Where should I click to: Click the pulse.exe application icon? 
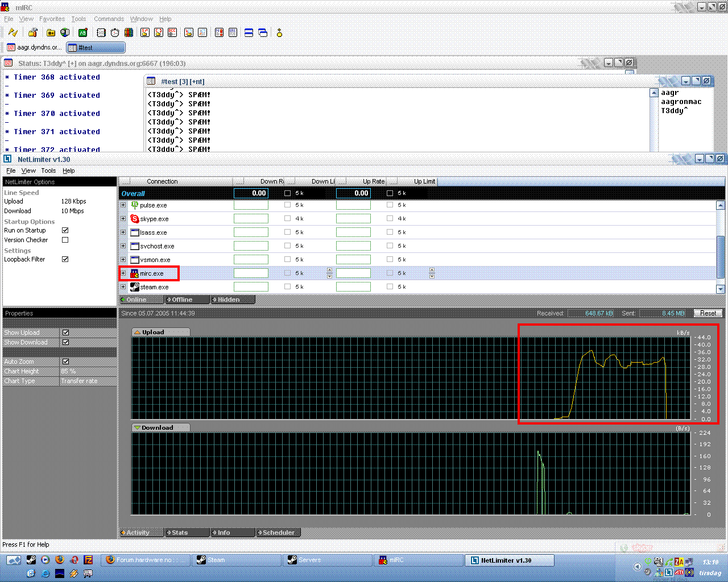coord(134,205)
